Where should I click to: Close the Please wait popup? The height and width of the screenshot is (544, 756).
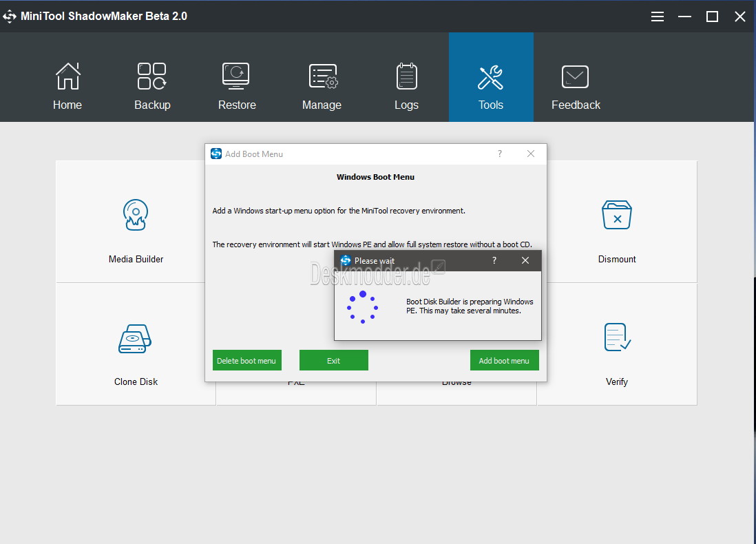tap(525, 260)
